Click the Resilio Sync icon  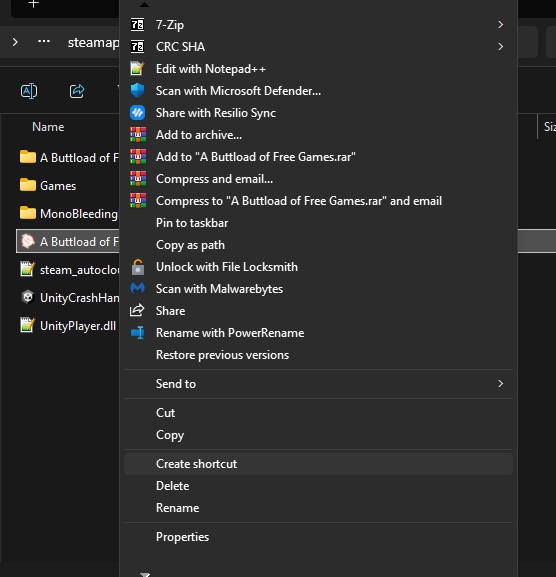[138, 113]
